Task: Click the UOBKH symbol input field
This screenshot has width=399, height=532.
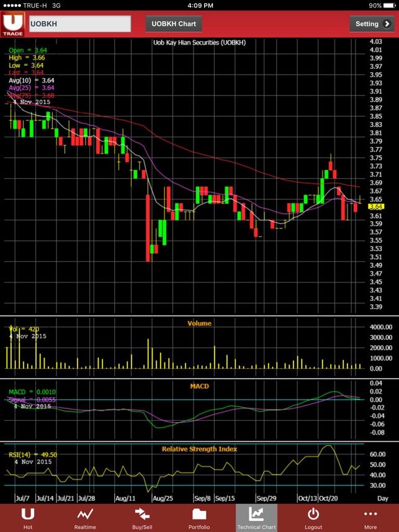Action: coord(80,24)
